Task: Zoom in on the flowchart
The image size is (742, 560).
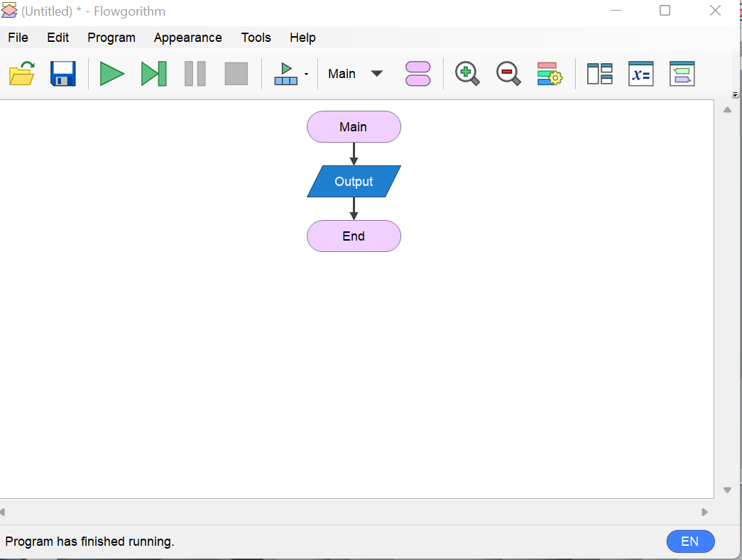Action: [x=467, y=73]
